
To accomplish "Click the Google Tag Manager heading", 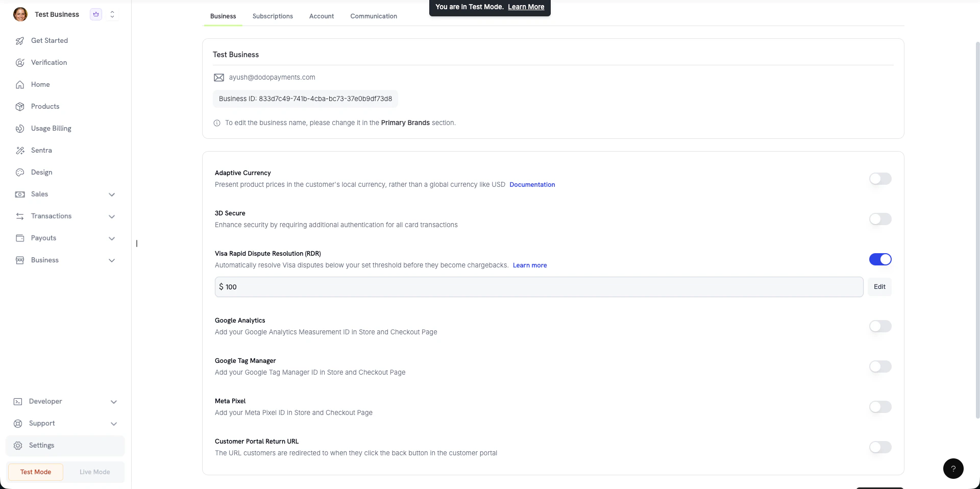I will tap(246, 361).
